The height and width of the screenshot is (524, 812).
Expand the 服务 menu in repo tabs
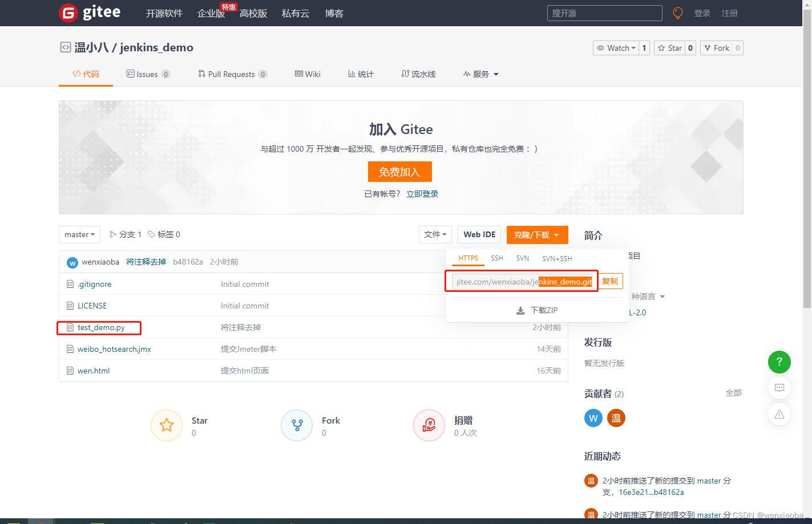pyautogui.click(x=480, y=74)
